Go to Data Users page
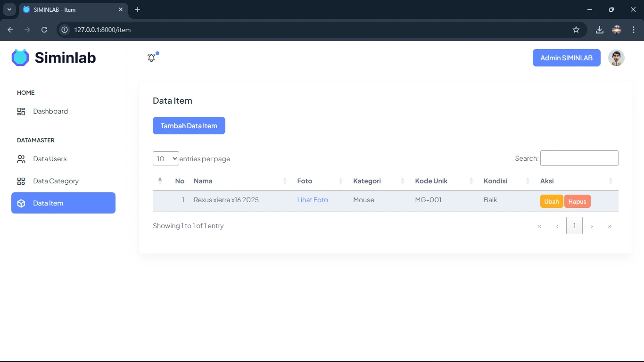 tap(50, 159)
